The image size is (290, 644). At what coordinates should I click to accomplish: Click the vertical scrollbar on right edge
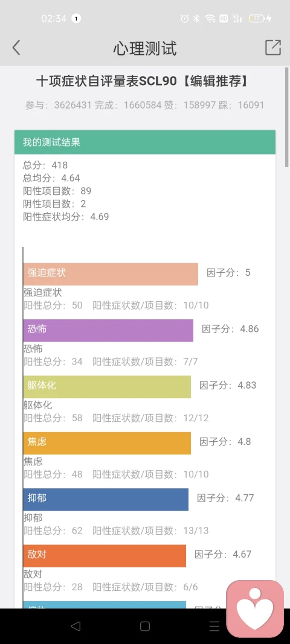(x=287, y=117)
